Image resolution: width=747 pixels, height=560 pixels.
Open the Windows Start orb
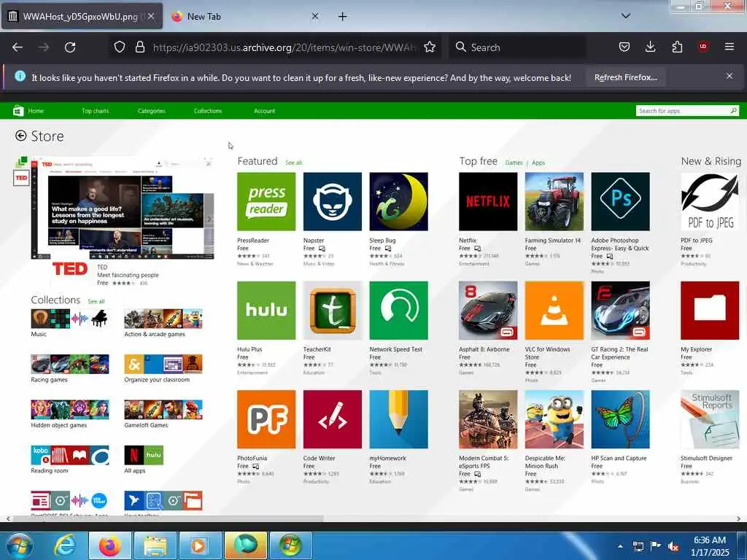click(x=20, y=545)
